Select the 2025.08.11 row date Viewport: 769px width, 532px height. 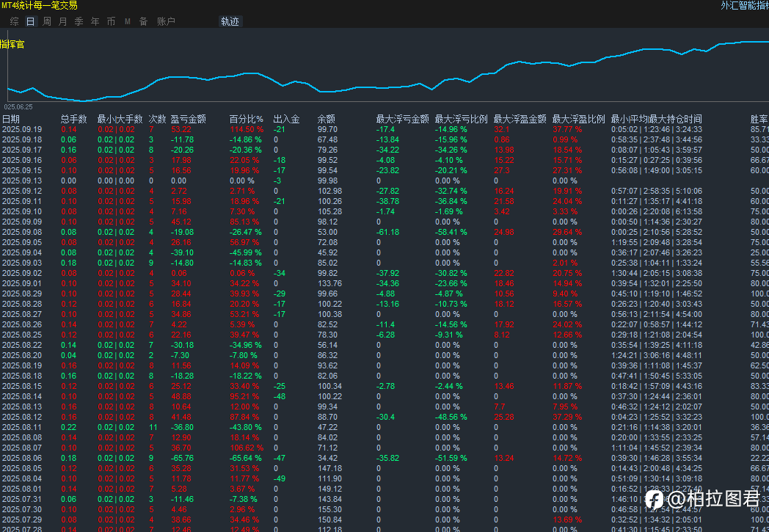(22, 427)
